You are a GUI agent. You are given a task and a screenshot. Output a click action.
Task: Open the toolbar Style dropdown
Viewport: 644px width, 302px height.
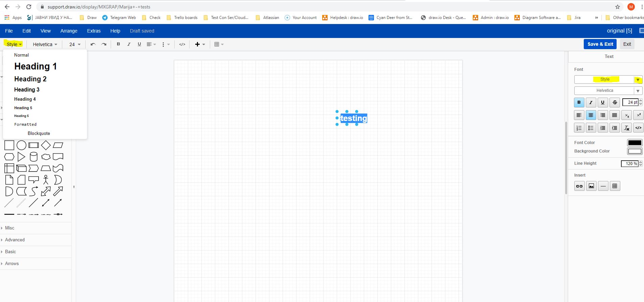tap(14, 44)
